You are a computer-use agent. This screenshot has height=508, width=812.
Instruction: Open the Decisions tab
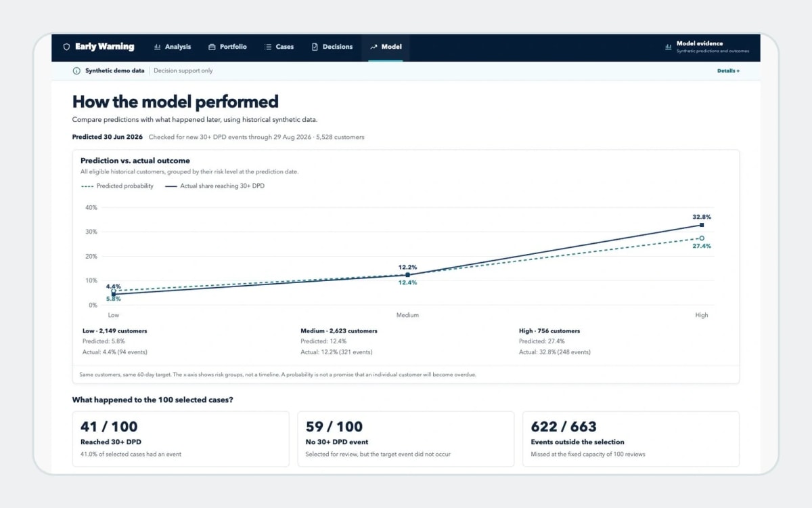click(x=332, y=47)
